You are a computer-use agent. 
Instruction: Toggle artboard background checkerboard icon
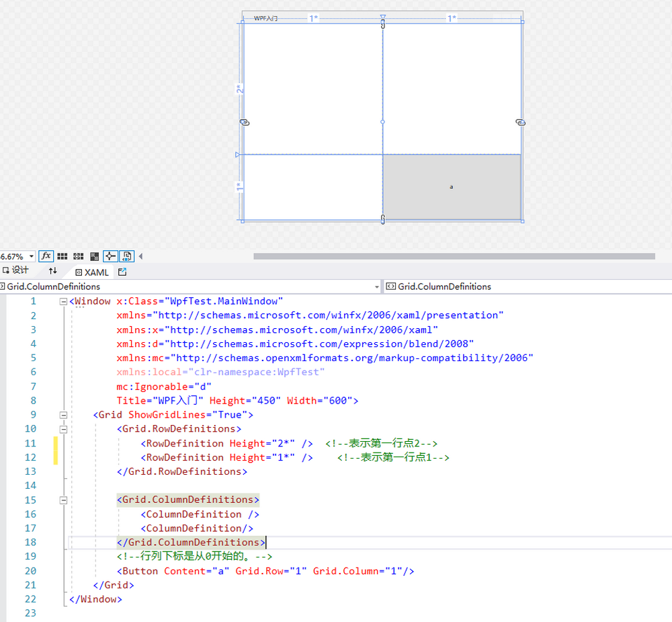click(x=95, y=256)
